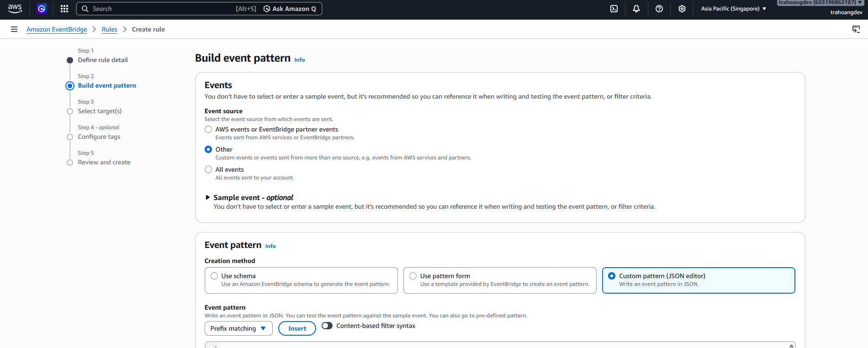This screenshot has width=868, height=348.
Task: Click the Ask Amazon Q icon
Action: (267, 9)
